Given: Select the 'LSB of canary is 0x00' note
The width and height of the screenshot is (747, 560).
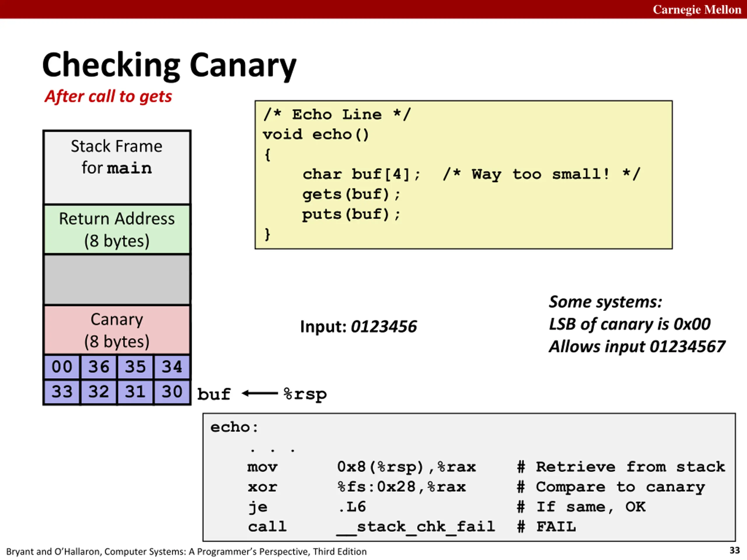Looking at the screenshot, I should click(x=630, y=324).
